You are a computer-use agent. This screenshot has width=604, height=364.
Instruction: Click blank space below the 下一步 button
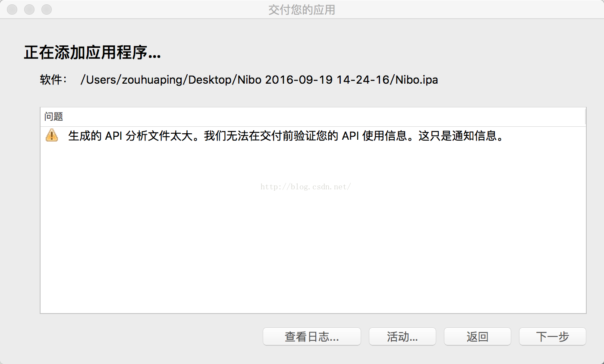[552, 355]
